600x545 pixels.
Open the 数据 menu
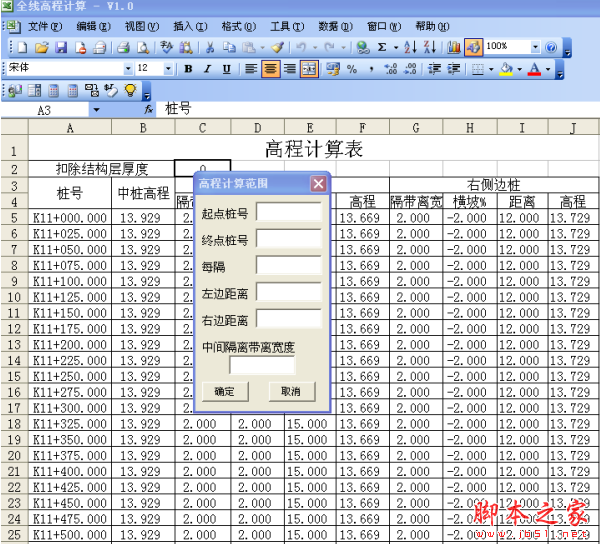point(334,26)
